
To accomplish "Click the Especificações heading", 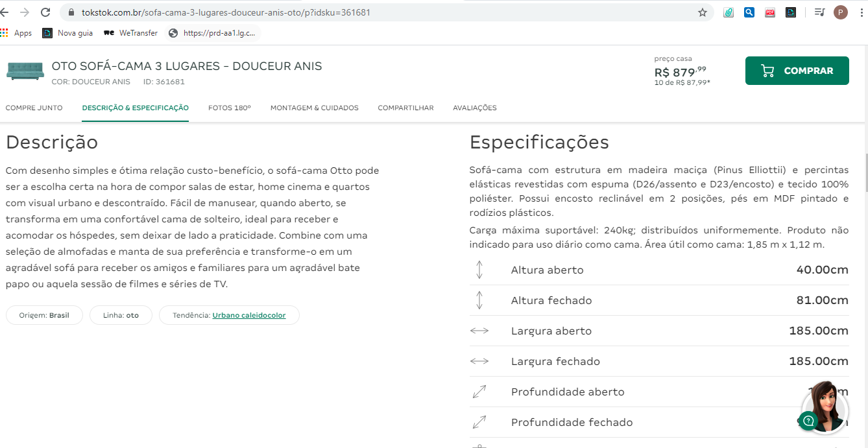I will (539, 143).
